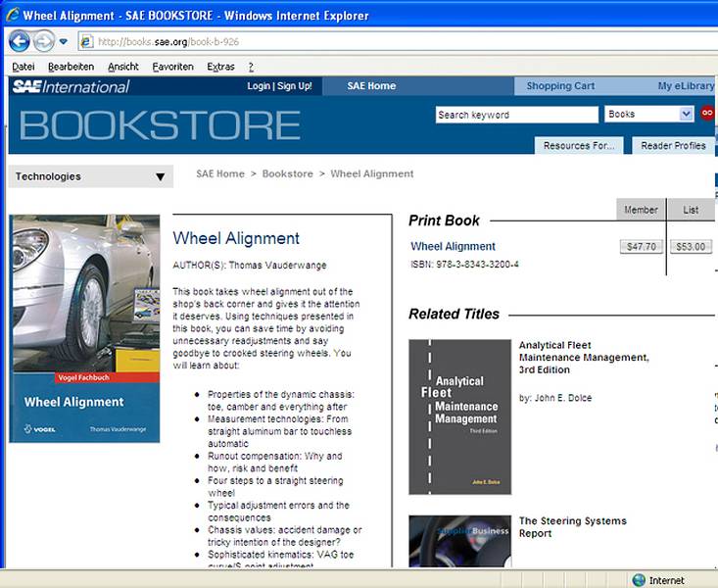718x588 pixels.
Task: Open the Bearbeiten menu
Action: 71,67
